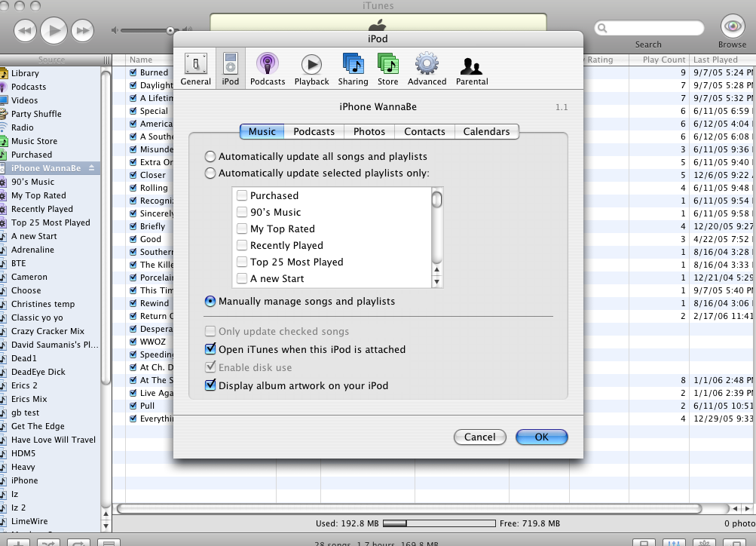Image resolution: width=756 pixels, height=546 pixels.
Task: Click the playlist list scroll up arrow
Action: tap(437, 270)
